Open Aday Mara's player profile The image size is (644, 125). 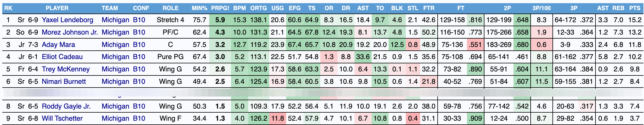(58, 45)
